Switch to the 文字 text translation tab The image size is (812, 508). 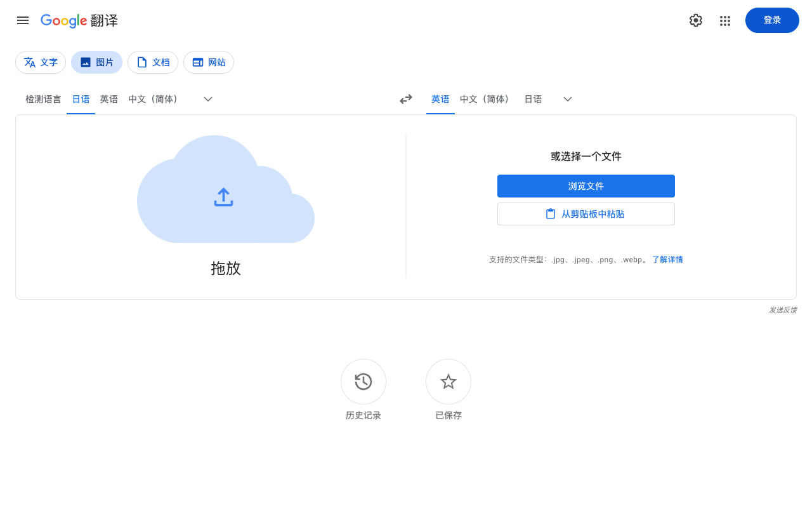click(41, 62)
